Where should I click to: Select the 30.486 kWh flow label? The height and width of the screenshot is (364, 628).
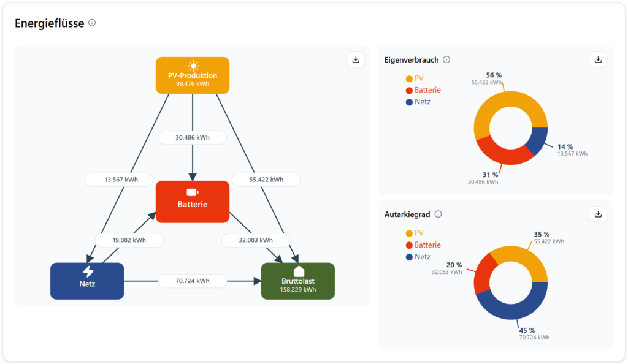coord(193,138)
